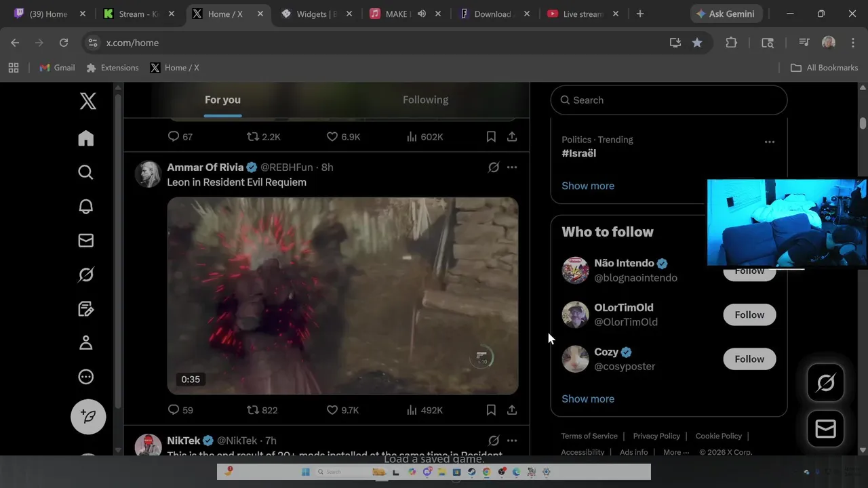Switch to Kick Stream browser tab
The width and height of the screenshot is (868, 488).
pyautogui.click(x=139, y=14)
